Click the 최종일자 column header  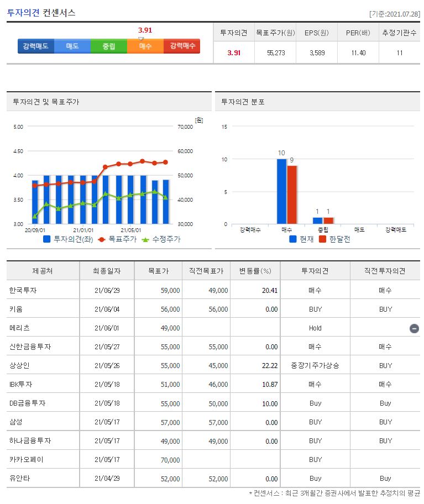(x=107, y=271)
